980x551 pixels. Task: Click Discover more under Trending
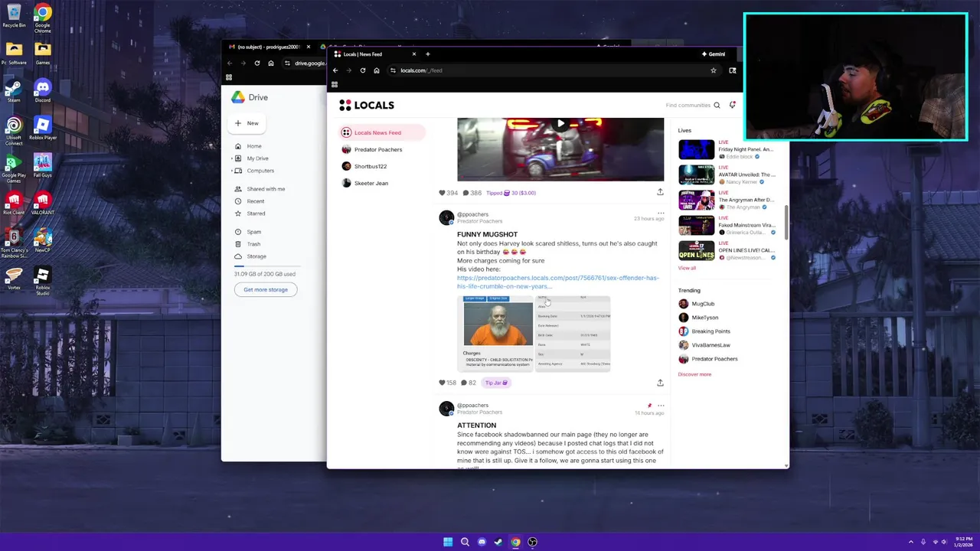694,374
